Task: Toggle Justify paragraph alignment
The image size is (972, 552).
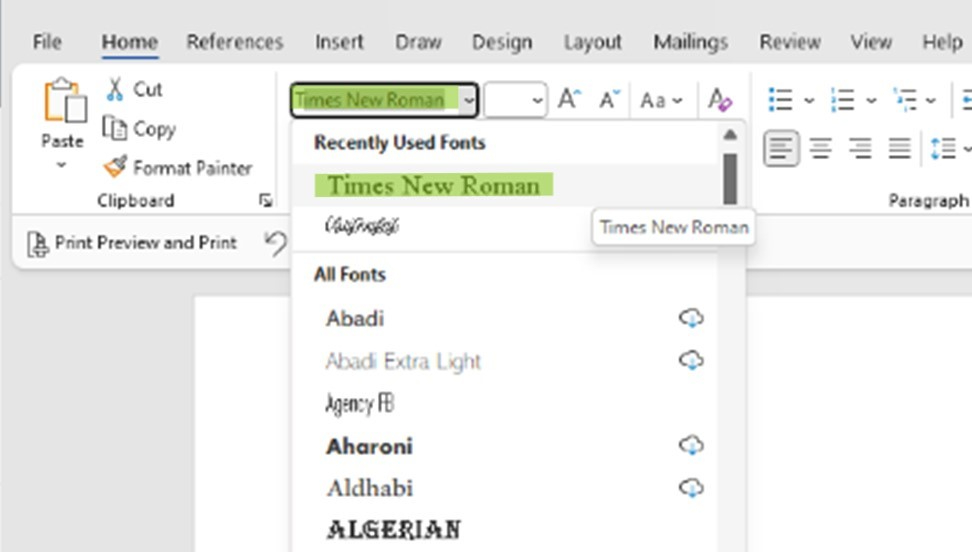Action: click(x=900, y=149)
